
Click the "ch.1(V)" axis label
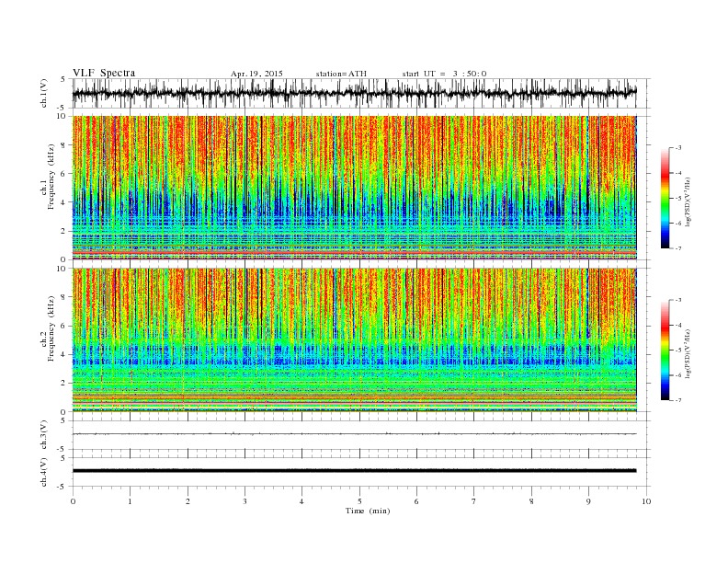[x=44, y=93]
